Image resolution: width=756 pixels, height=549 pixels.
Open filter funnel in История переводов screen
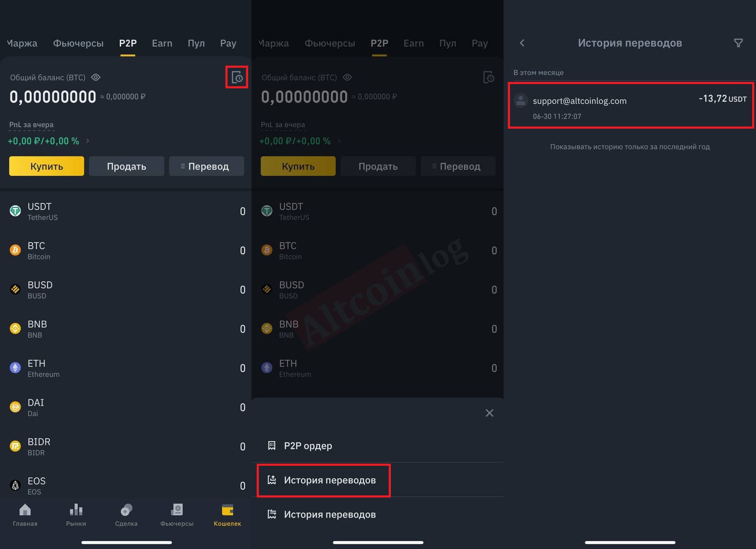click(738, 43)
